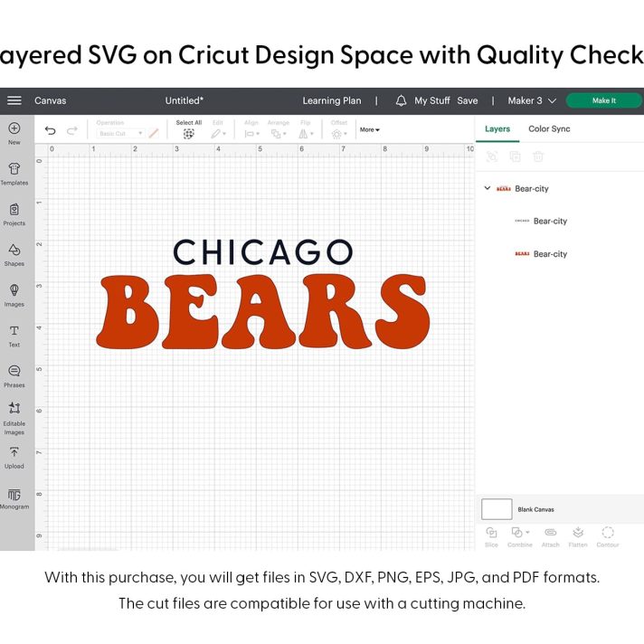The image size is (644, 644).
Task: Expand the More toolbar menu
Action: pyautogui.click(x=370, y=129)
